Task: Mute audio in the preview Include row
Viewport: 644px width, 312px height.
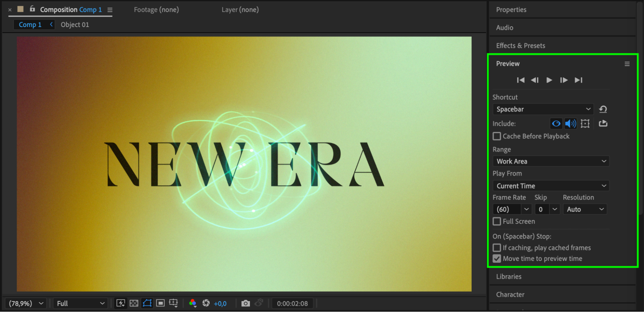Action: click(x=571, y=124)
